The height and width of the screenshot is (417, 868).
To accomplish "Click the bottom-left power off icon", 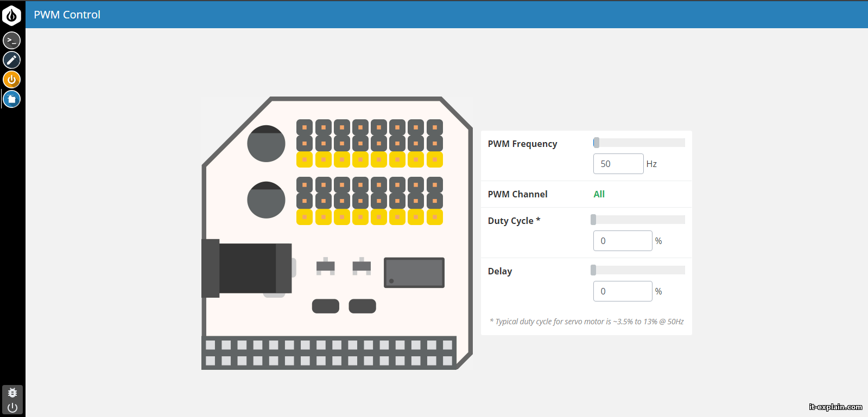I will (x=12, y=407).
